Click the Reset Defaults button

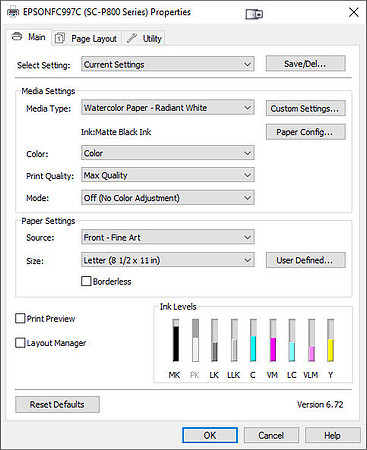[57, 404]
